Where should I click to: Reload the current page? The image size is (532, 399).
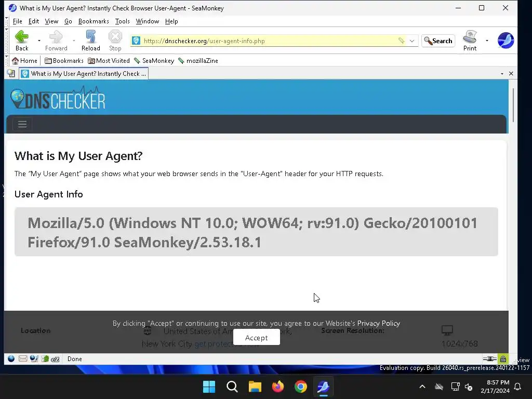tap(90, 41)
